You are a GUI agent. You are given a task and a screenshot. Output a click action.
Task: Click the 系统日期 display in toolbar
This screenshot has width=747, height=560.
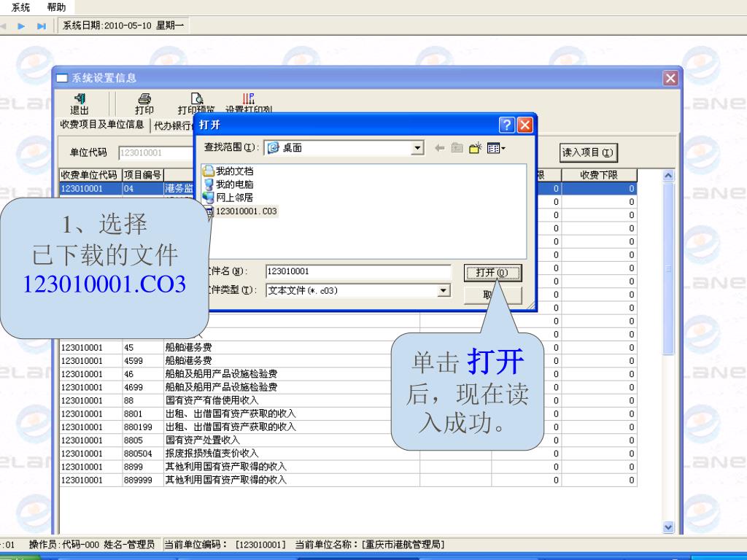point(123,26)
